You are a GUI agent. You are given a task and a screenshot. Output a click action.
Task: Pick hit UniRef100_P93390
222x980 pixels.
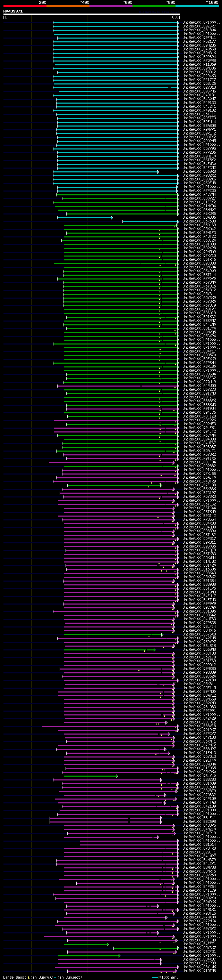(x=199, y=531)
